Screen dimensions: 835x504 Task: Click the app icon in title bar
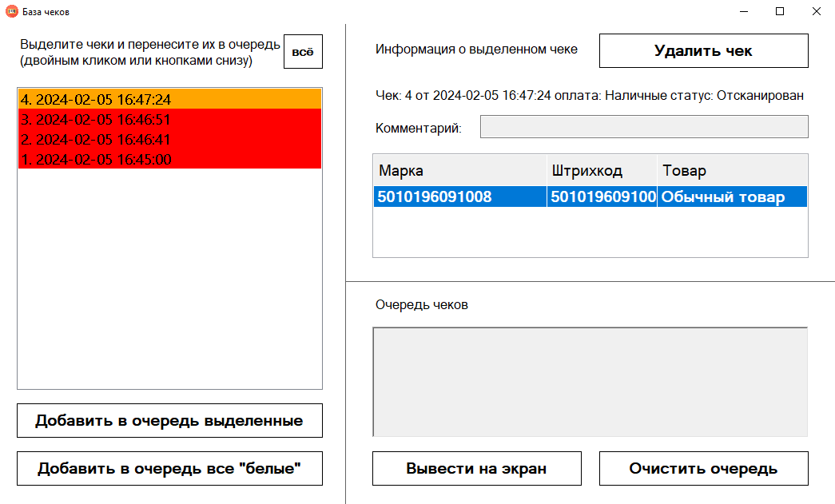coord(11,11)
